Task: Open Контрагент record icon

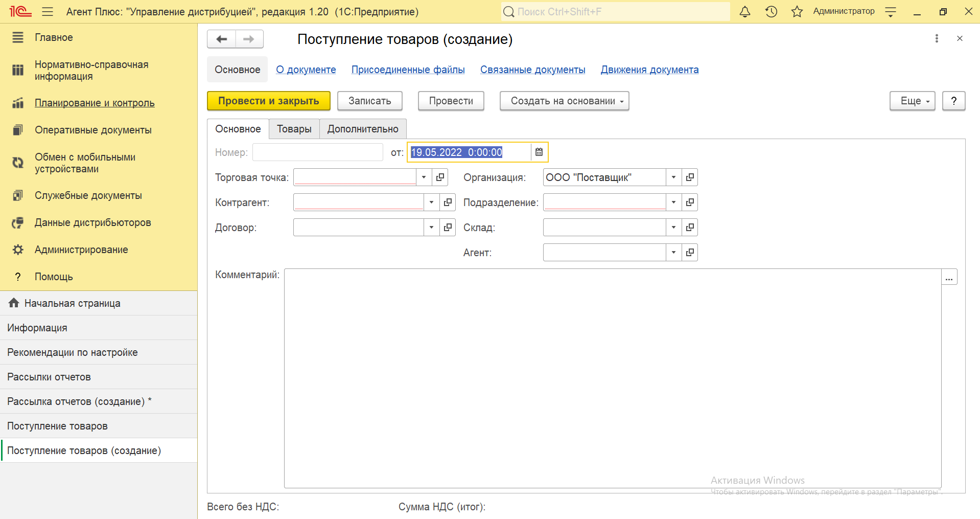Action: (x=448, y=202)
